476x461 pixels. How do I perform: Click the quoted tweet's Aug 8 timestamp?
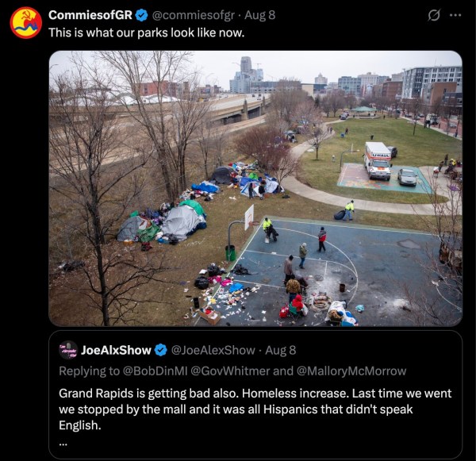pos(281,350)
